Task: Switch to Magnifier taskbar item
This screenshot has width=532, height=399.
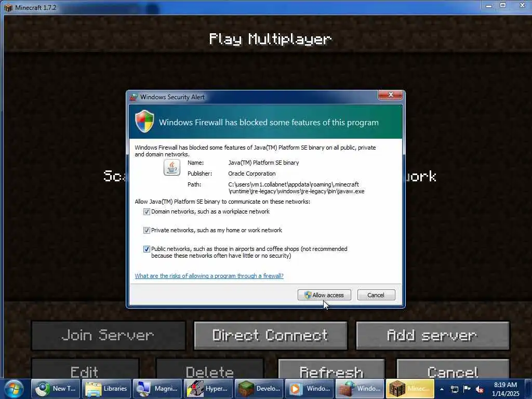Action: coord(157,389)
